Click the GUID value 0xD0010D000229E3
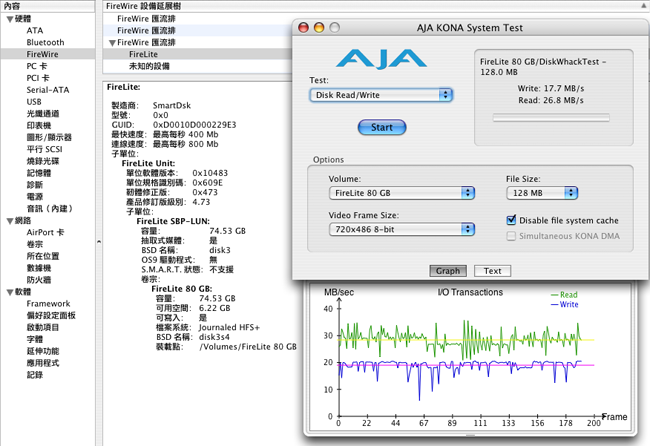This screenshot has height=446, width=650. (194, 125)
